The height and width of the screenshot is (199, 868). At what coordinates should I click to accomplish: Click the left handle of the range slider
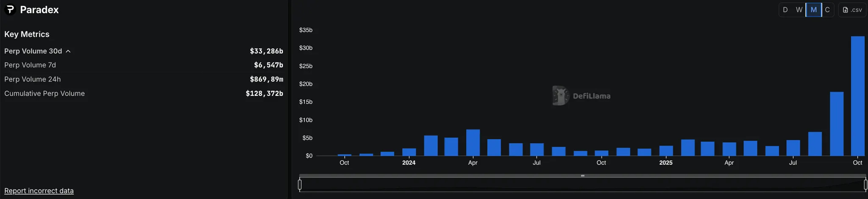click(x=300, y=185)
